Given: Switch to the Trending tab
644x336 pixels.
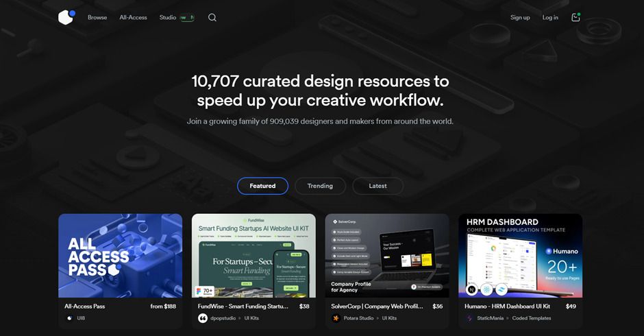Looking at the screenshot, I should tap(320, 186).
